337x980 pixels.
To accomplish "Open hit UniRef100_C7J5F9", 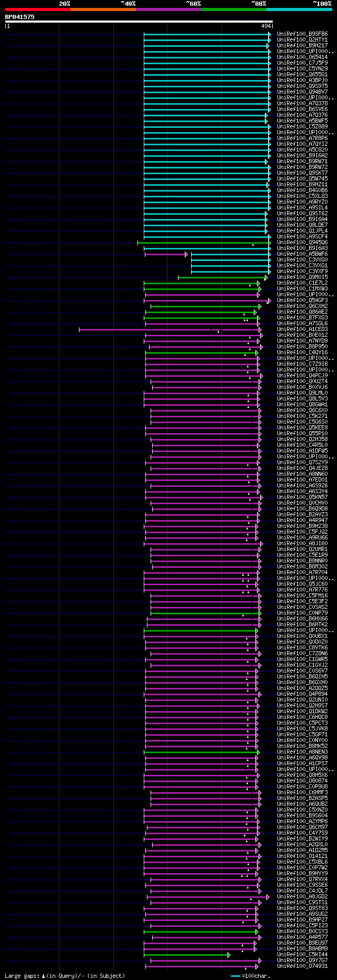I will pos(302,63).
